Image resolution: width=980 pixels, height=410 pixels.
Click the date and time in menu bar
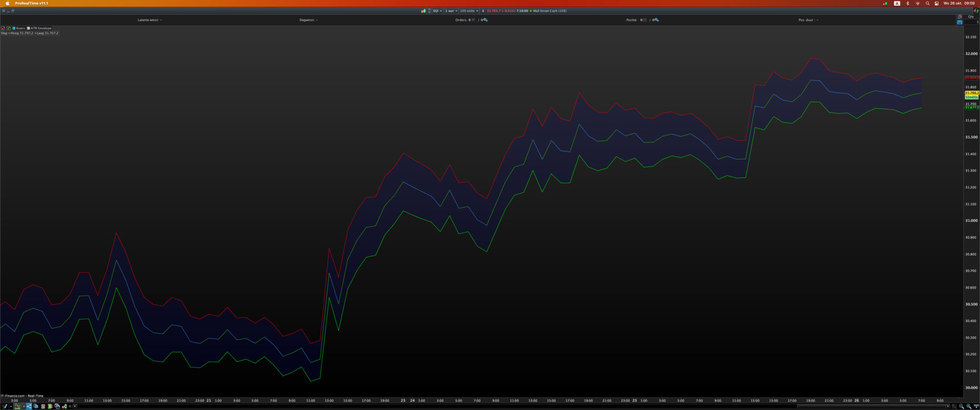(959, 3)
